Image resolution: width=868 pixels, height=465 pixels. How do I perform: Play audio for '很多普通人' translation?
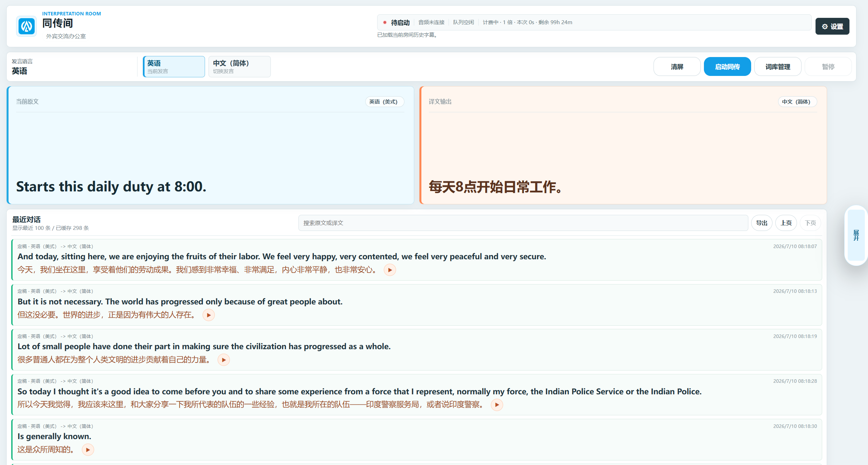[224, 360]
